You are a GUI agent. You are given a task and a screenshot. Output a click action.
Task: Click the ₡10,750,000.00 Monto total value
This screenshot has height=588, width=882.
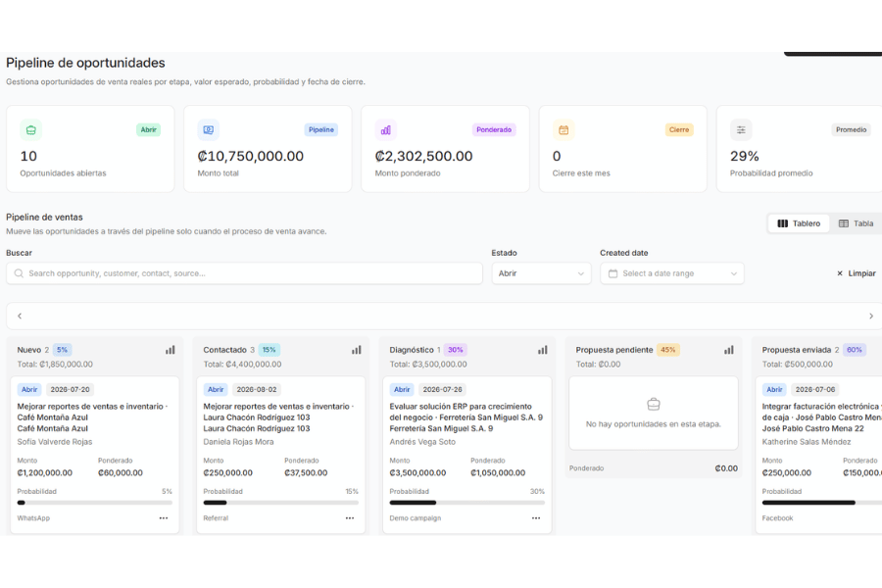tap(250, 156)
